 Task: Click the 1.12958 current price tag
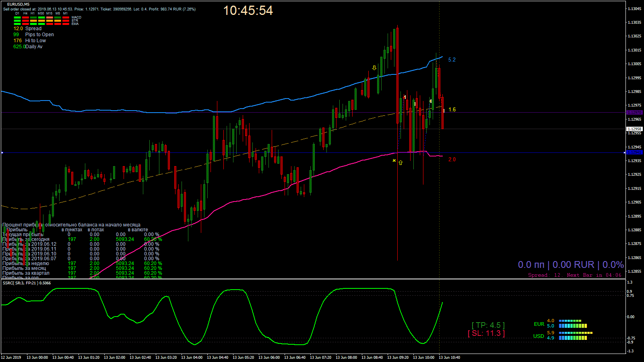pos(635,129)
